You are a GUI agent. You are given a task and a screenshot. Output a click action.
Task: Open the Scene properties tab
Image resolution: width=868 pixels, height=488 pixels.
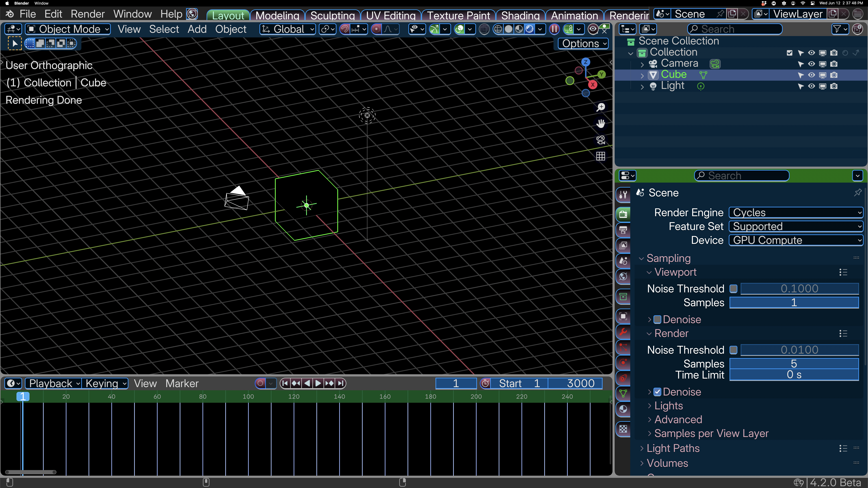point(623,261)
